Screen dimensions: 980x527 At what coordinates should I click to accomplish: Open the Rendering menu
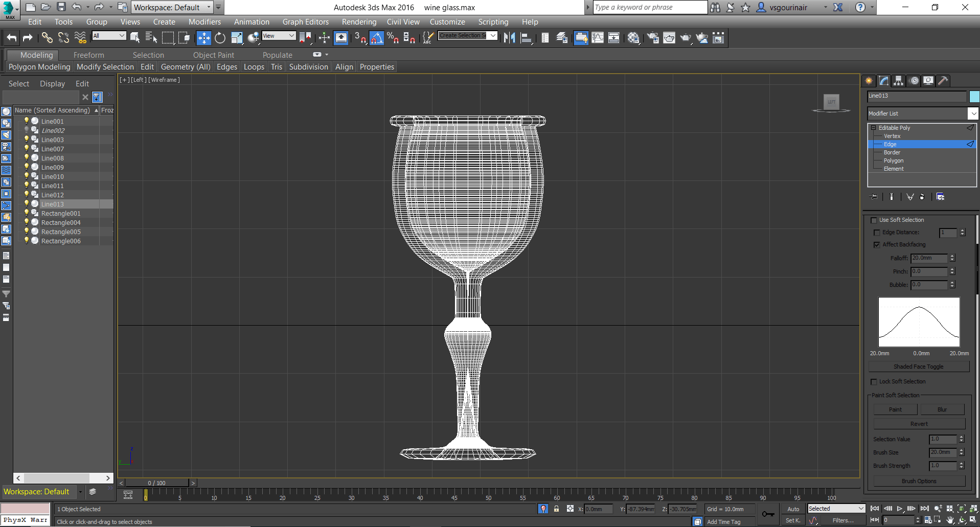pyautogui.click(x=359, y=22)
